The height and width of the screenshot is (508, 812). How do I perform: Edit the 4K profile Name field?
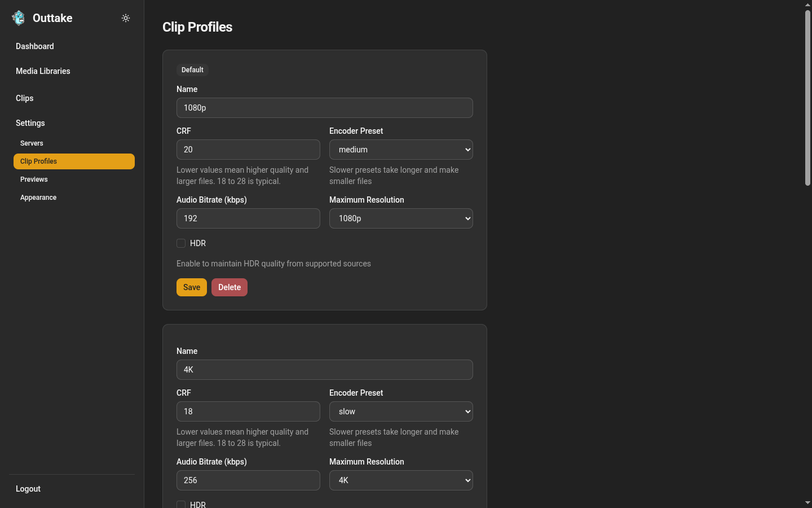click(325, 370)
